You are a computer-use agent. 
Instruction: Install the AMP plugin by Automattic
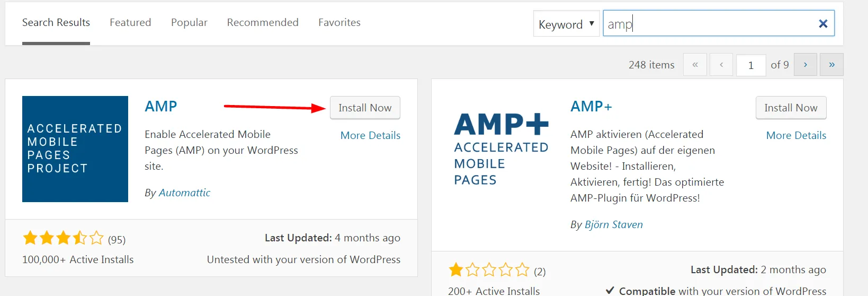365,108
